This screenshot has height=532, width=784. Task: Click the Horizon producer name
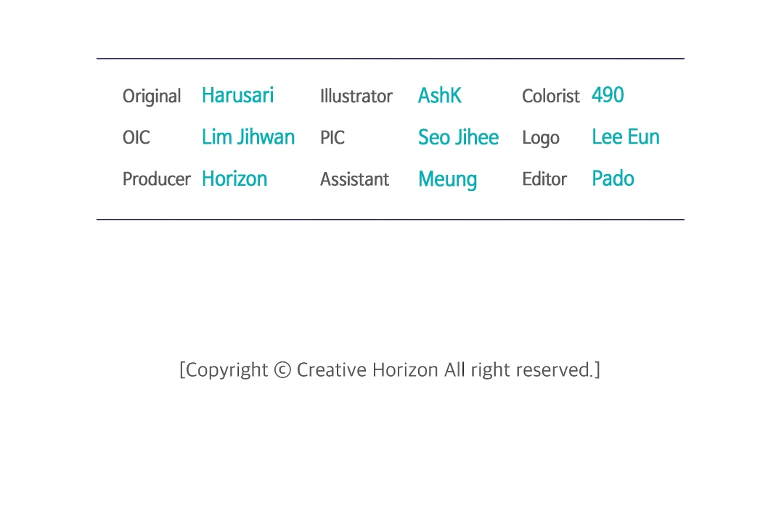(234, 179)
